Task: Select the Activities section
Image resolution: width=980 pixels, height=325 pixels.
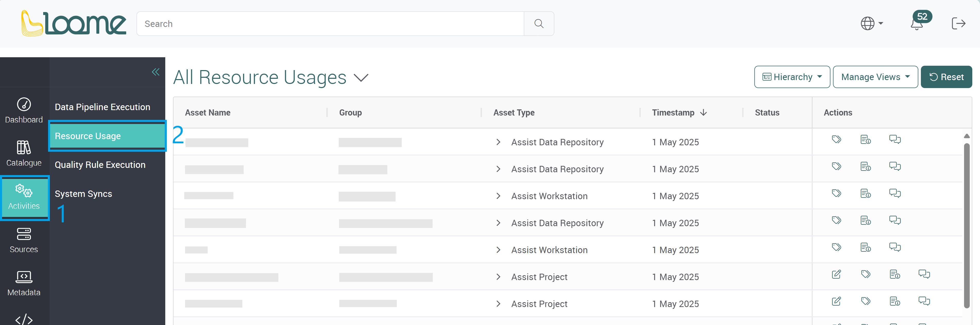Action: tap(25, 197)
